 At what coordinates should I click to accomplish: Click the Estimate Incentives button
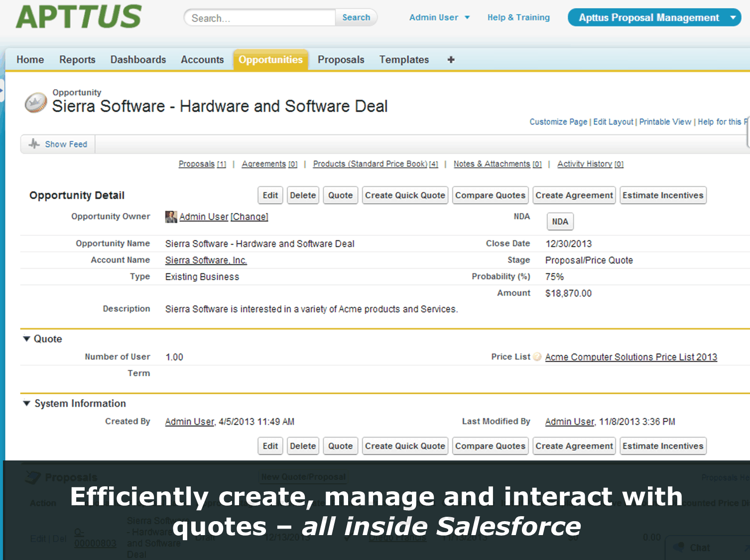tap(663, 195)
